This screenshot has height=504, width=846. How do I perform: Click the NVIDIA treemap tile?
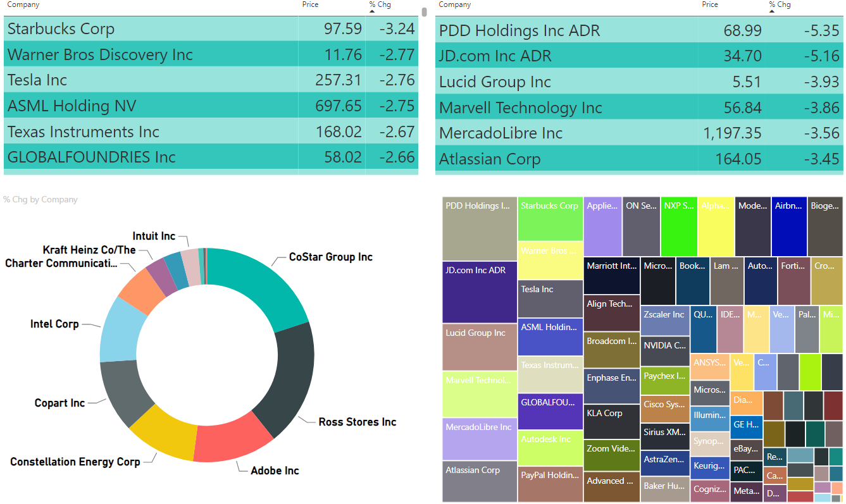pyautogui.click(x=664, y=351)
